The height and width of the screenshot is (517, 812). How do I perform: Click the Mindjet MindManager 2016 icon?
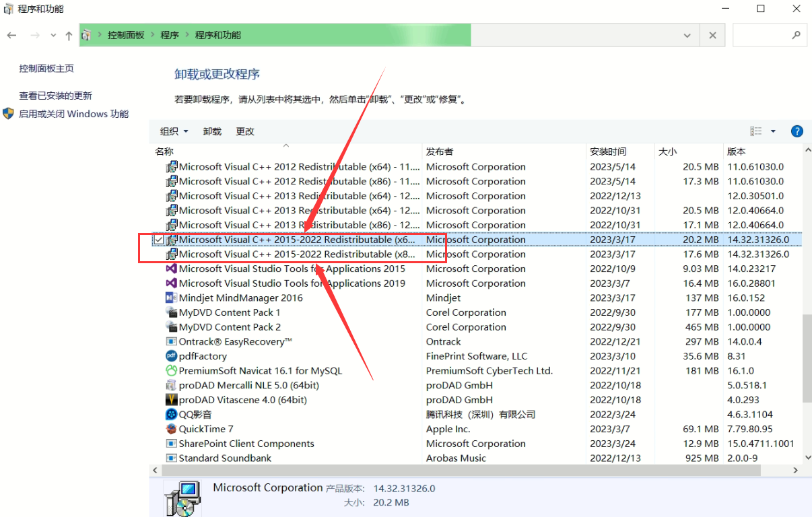click(x=172, y=298)
